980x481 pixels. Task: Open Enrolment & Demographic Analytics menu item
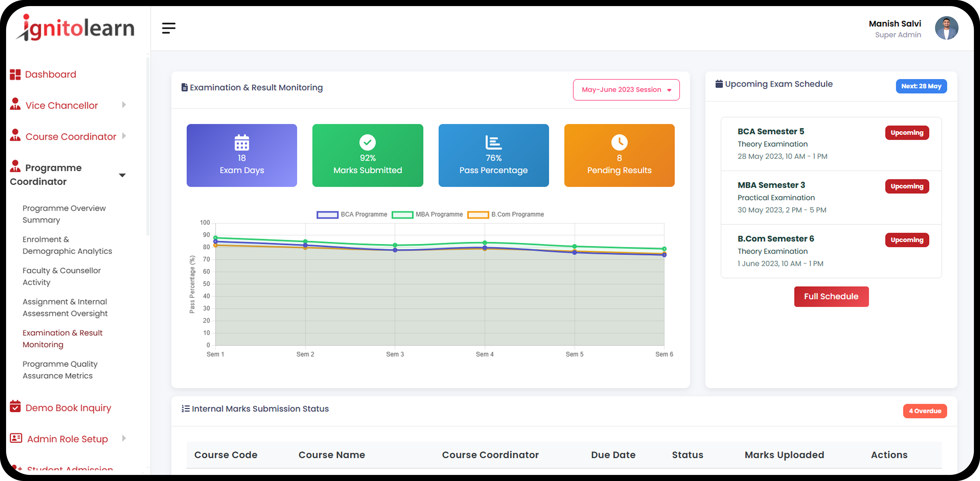click(x=67, y=245)
